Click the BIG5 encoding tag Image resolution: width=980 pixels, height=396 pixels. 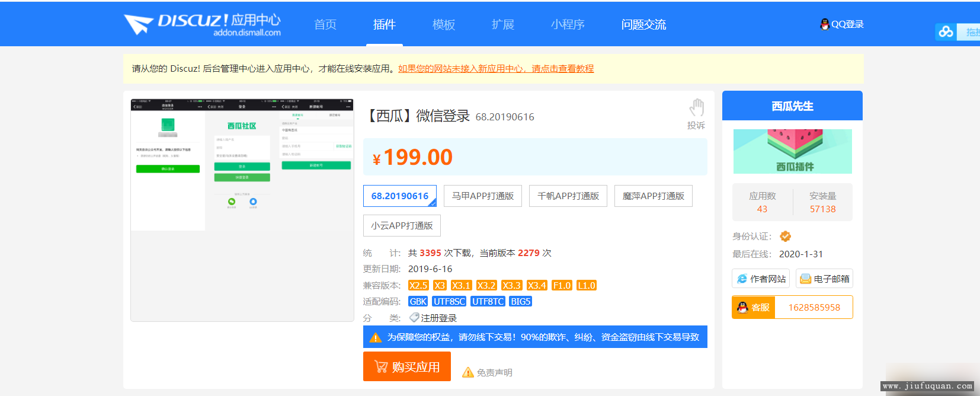tap(521, 301)
